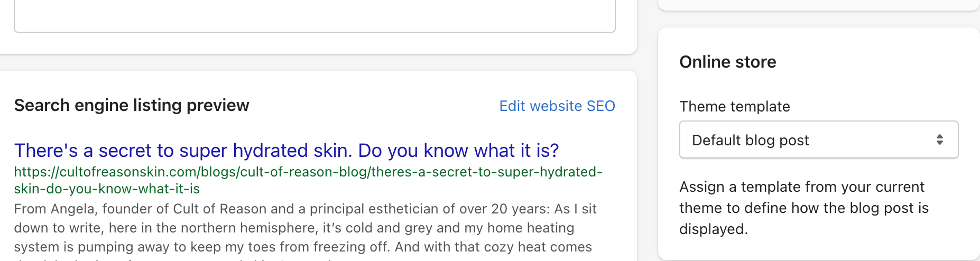
Task: Click the words 'Do you know what it is?'
Action: [x=458, y=151]
